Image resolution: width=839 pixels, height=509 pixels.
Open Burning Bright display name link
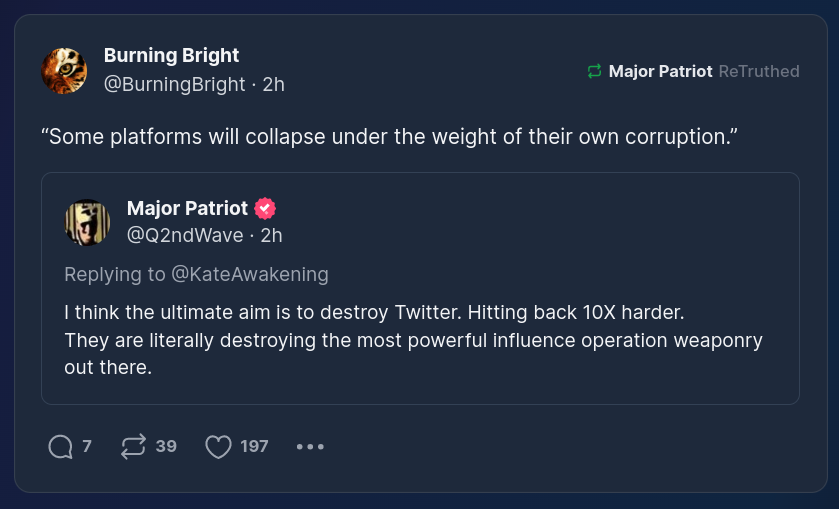click(x=171, y=55)
